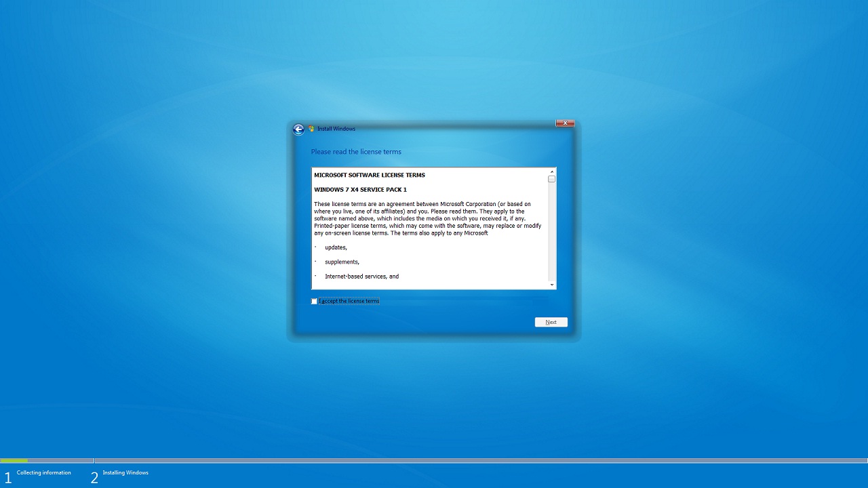Click the 'Install Windows' title text

click(x=336, y=129)
